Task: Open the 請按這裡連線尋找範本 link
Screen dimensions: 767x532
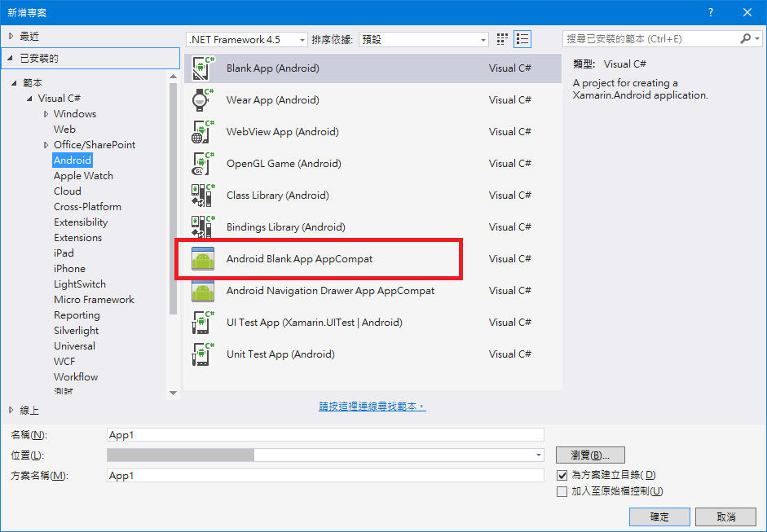Action: (372, 407)
